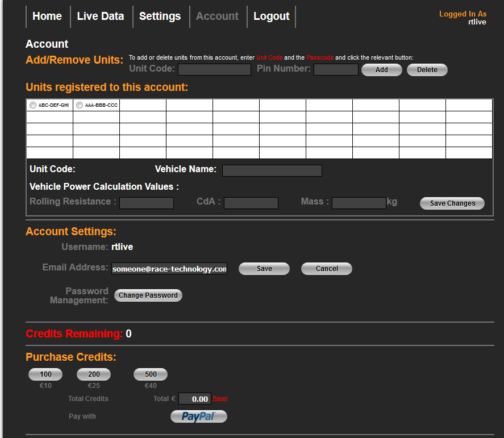Log out using the Logout menu item
This screenshot has width=504, height=438.
coord(271,16)
